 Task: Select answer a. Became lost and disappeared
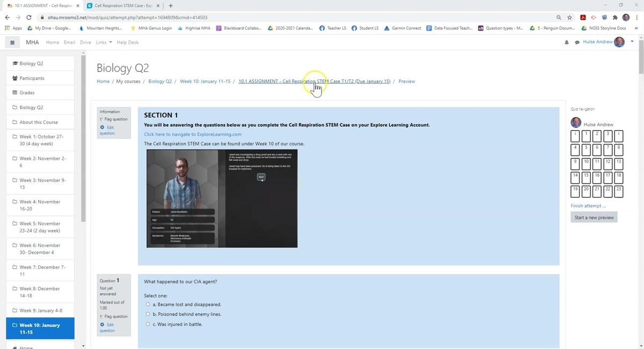[x=149, y=304]
